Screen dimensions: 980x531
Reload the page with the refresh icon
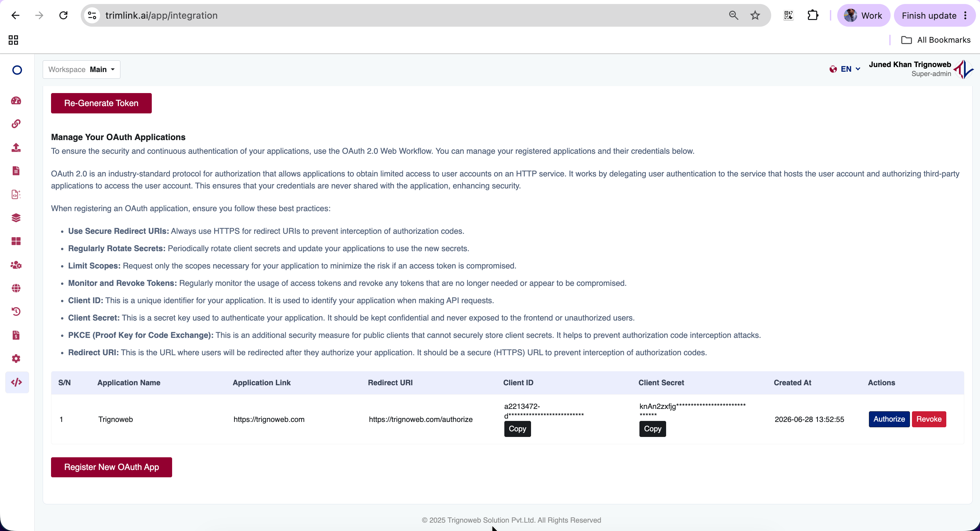click(63, 15)
